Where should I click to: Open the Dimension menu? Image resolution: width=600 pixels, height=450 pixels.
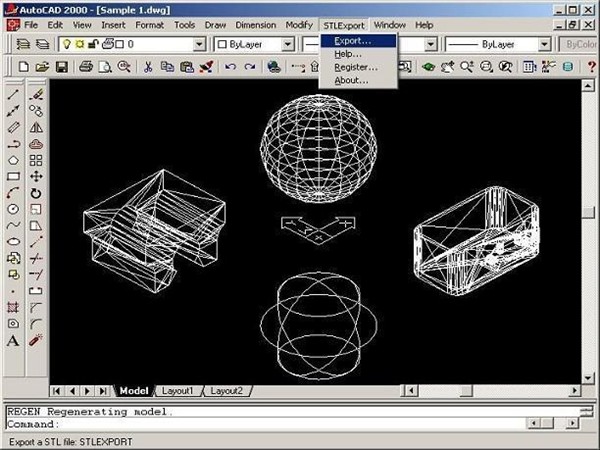click(256, 25)
